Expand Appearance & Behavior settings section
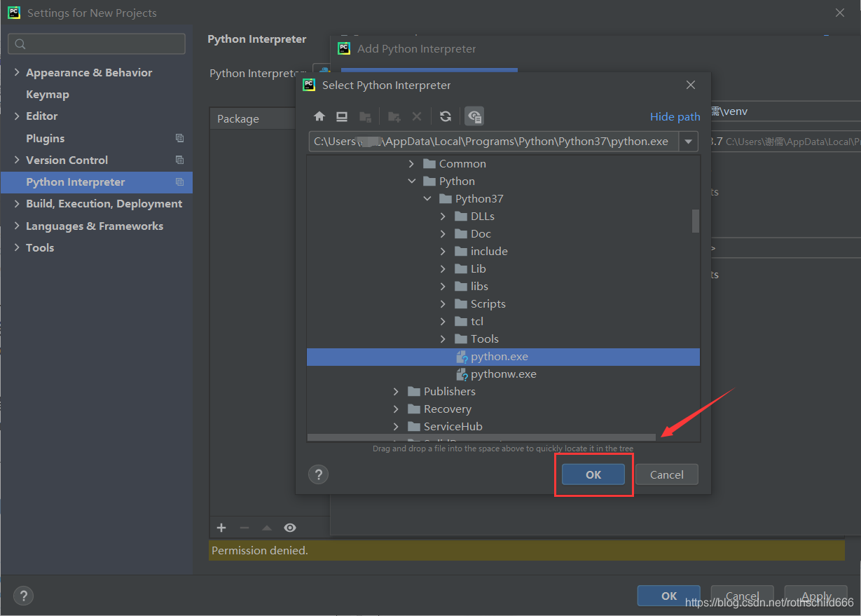The height and width of the screenshot is (616, 861). tap(17, 72)
